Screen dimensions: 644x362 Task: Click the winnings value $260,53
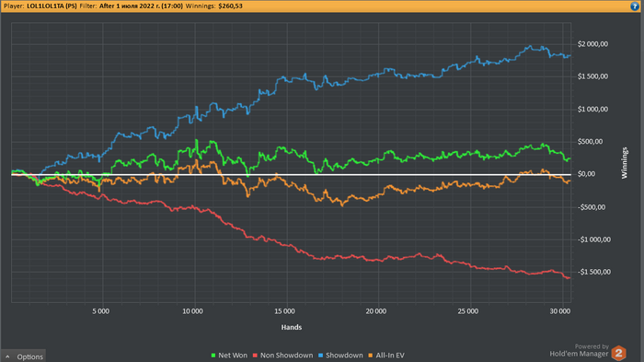click(230, 6)
